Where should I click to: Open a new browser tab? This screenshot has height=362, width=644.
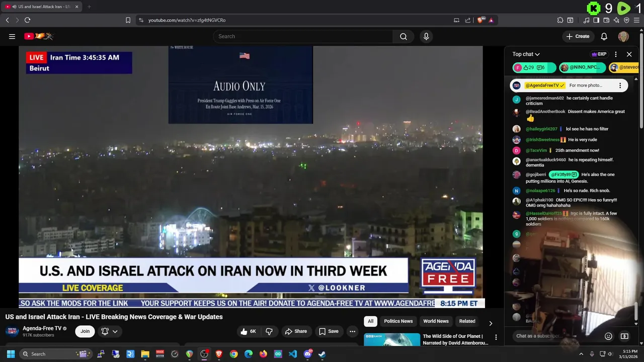pos(89,7)
